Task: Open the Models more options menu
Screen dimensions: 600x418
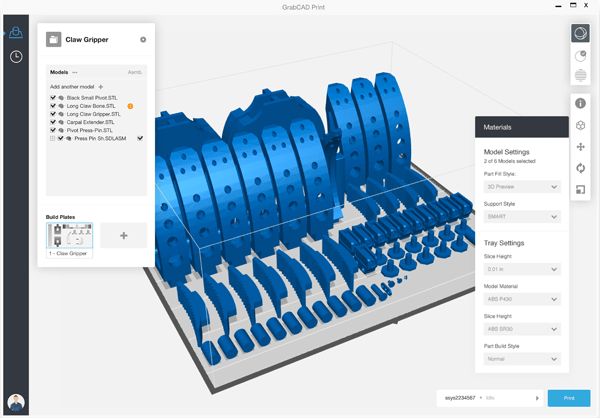Action: (x=75, y=72)
